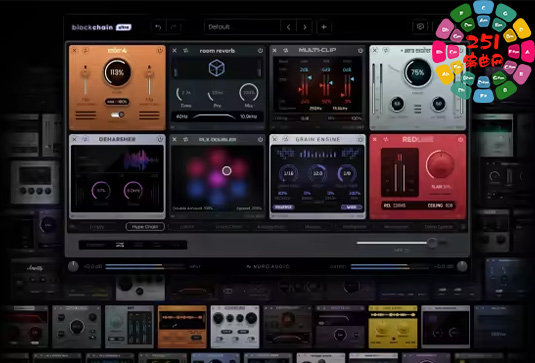Click the global mix slider handle

[433, 243]
